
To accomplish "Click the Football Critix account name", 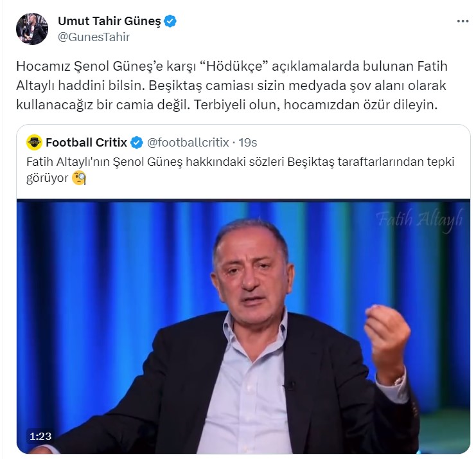I will tap(87, 142).
